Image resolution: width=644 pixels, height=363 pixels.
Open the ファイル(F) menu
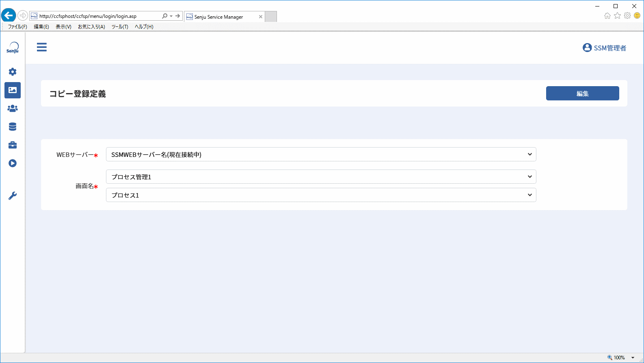click(17, 27)
